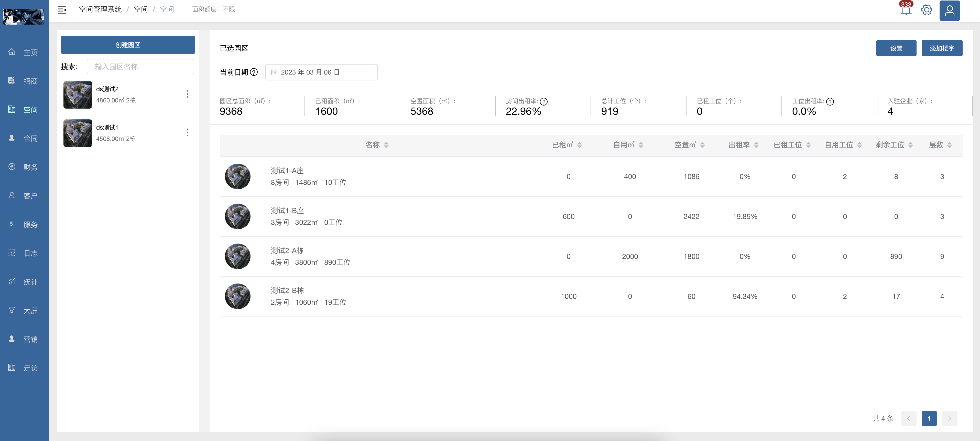980x441 pixels.
Task: Click the home icon next to 主页
Action: click(12, 52)
